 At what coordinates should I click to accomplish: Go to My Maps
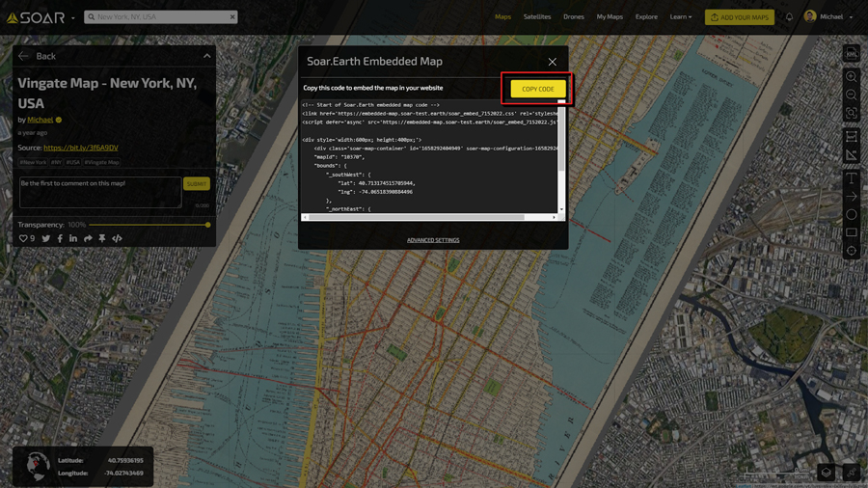click(x=610, y=16)
